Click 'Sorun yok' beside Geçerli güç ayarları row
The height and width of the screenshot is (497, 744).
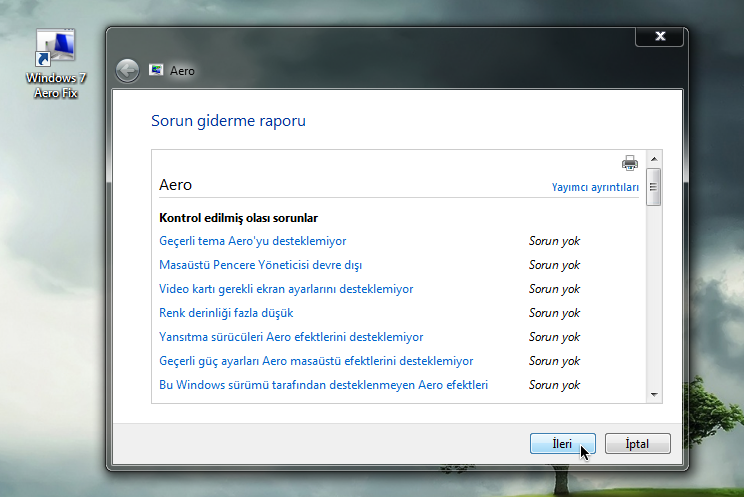(554, 361)
